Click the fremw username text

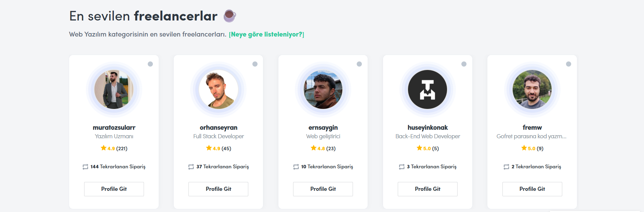coord(532,128)
